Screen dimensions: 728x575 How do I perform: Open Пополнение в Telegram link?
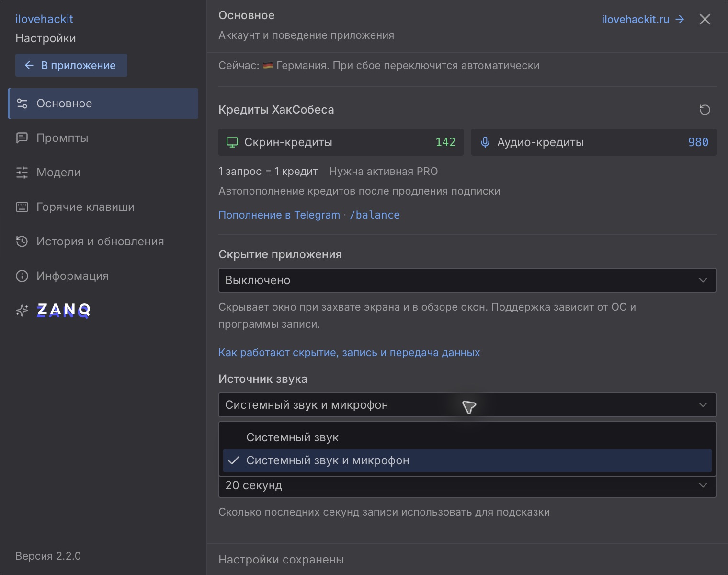click(x=279, y=215)
